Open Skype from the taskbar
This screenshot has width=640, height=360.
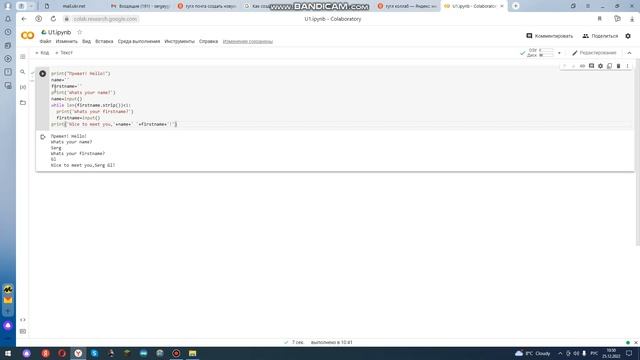pos(94,353)
